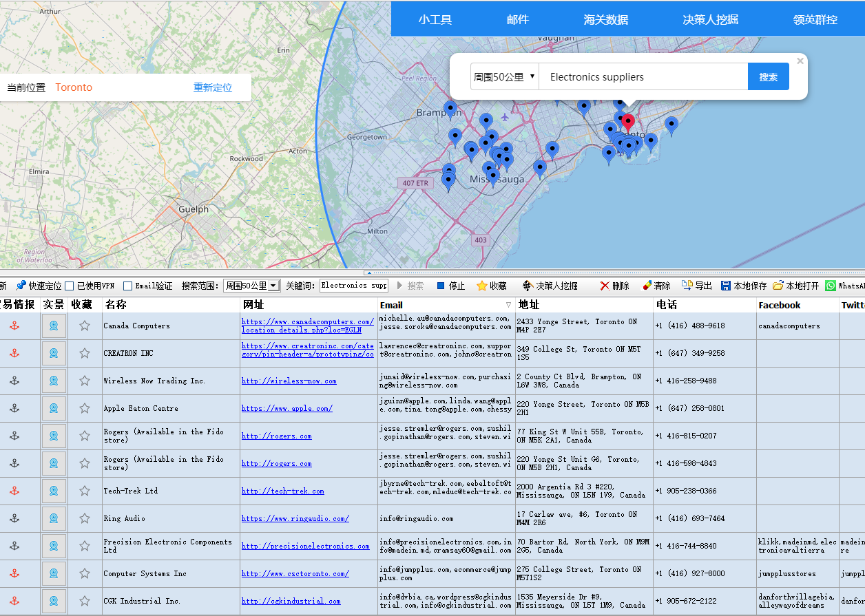Click the anchor icon for Tech-Trek Ltd
The width and height of the screenshot is (865, 616).
14,491
